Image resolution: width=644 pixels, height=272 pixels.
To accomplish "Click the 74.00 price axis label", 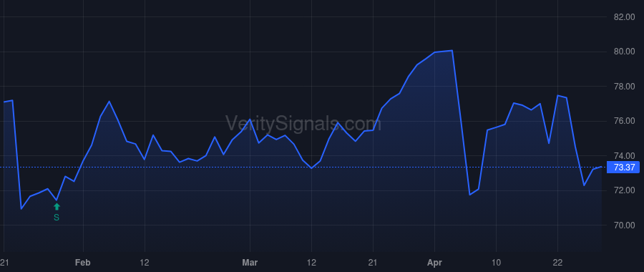I will [x=624, y=156].
